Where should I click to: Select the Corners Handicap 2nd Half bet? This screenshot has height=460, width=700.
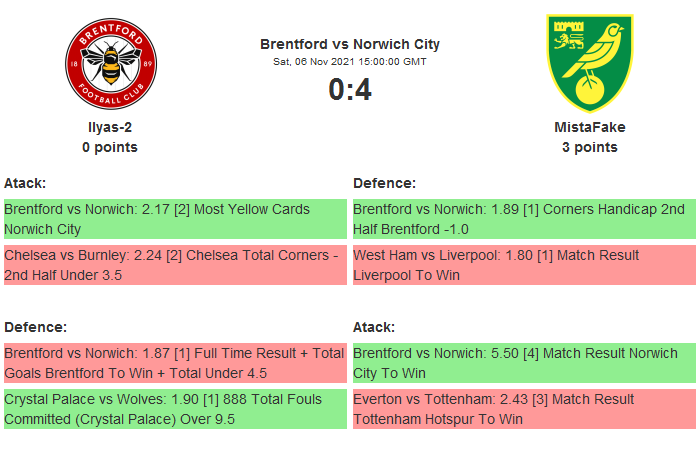coord(524,219)
